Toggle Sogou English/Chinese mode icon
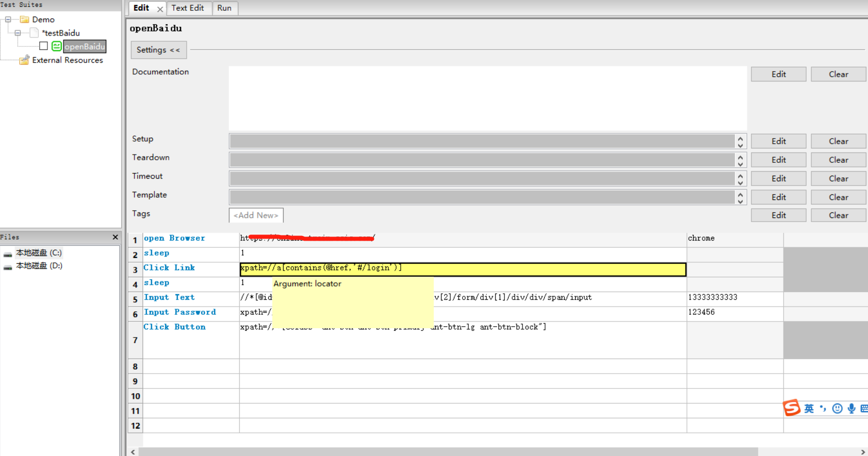The image size is (868, 456). pos(809,409)
